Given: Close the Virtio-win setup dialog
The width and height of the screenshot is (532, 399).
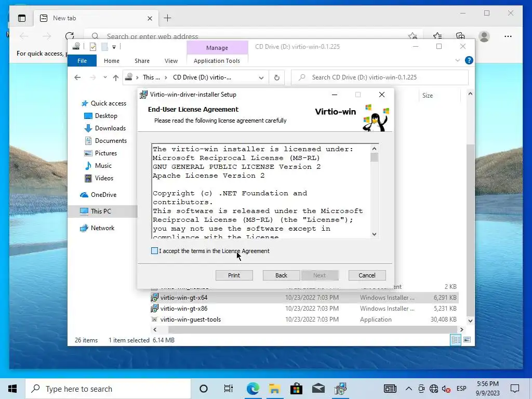Looking at the screenshot, I should [382, 95].
